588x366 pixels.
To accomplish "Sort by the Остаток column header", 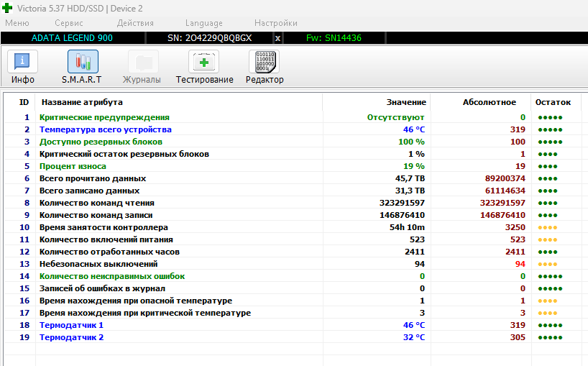I will [x=553, y=102].
